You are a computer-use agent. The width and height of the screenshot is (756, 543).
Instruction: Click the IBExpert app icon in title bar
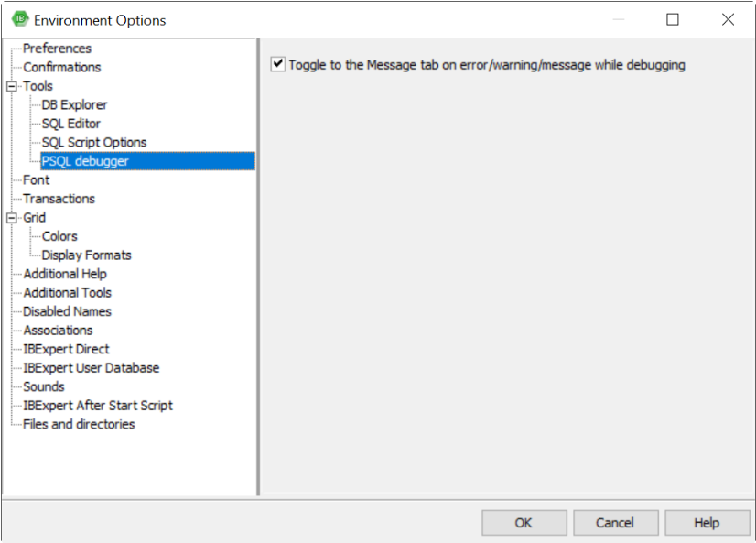[19, 19]
